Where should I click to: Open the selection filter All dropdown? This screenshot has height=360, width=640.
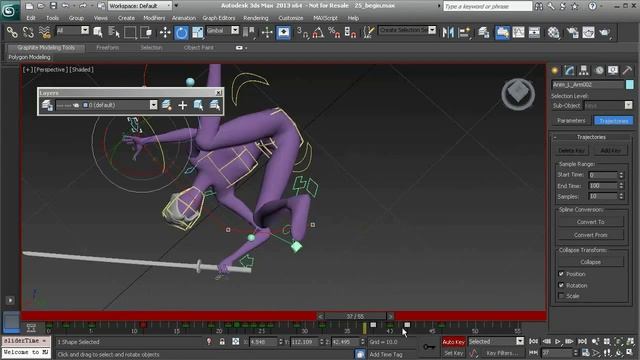click(x=72, y=31)
